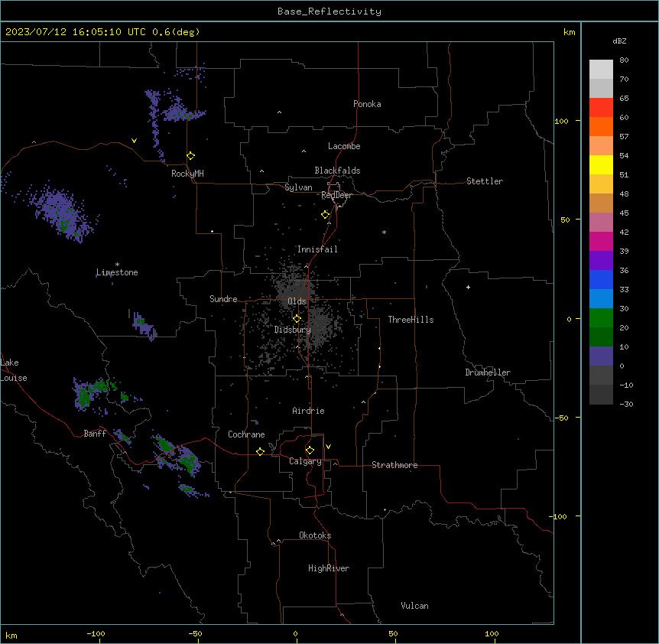The height and width of the screenshot is (644, 659).
Task: Click the Drumheller label
Action: [488, 372]
